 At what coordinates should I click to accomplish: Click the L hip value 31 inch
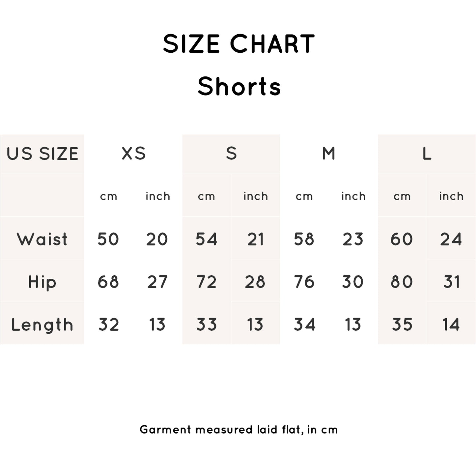click(451, 282)
